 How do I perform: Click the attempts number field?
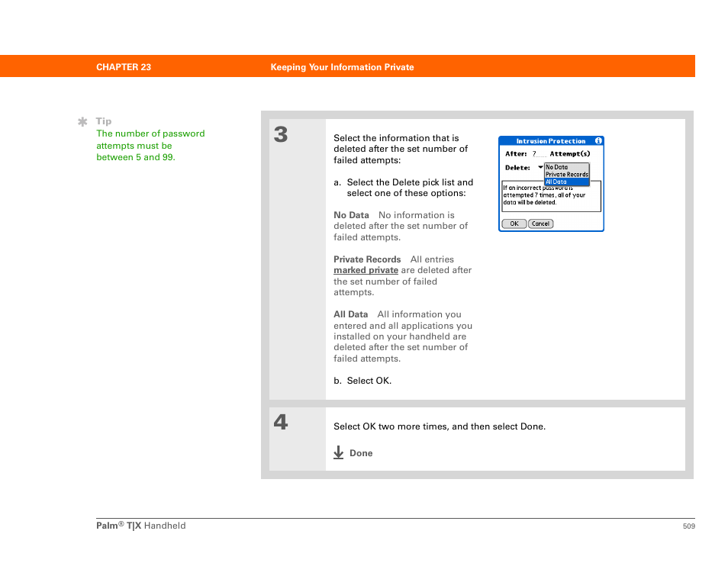click(539, 154)
